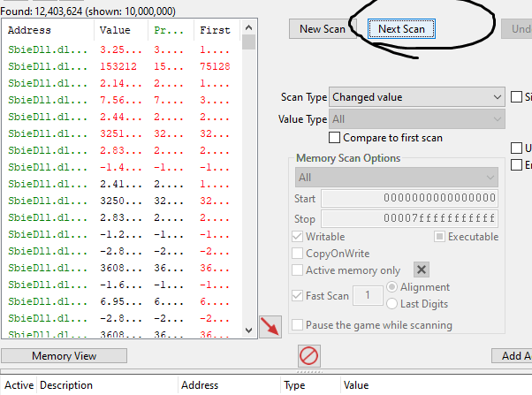Click the Description column header in address table
The image size is (532, 395).
pos(107,385)
